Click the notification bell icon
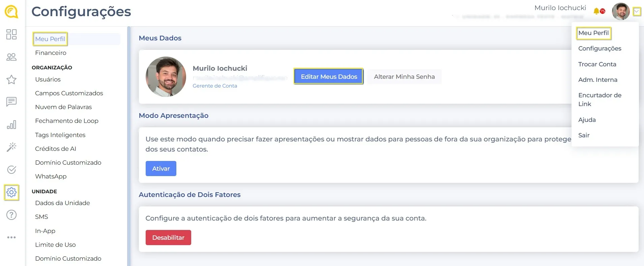This screenshot has width=644, height=266. click(596, 11)
